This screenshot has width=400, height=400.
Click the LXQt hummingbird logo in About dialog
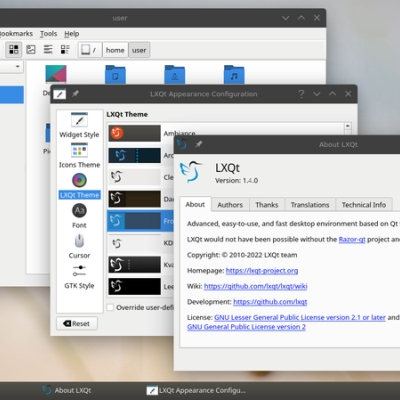191,172
